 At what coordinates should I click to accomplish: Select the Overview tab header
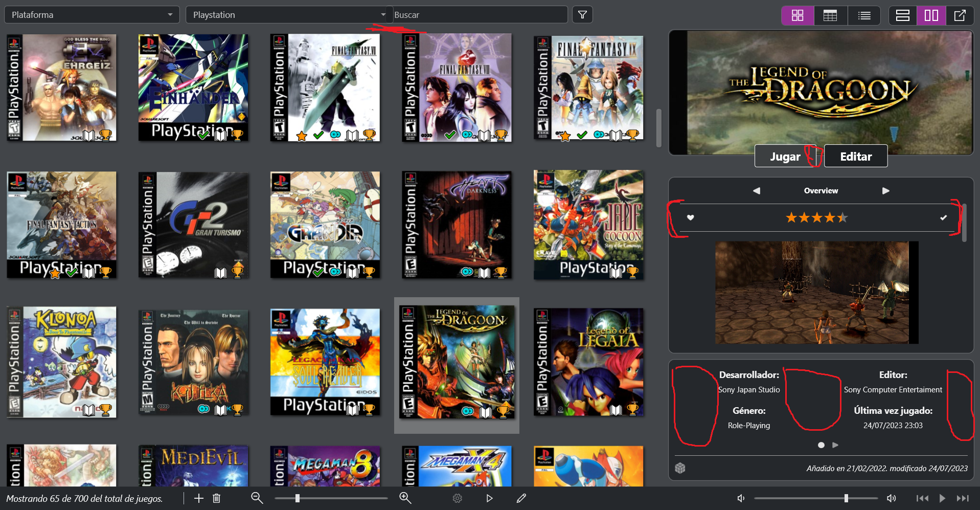821,191
